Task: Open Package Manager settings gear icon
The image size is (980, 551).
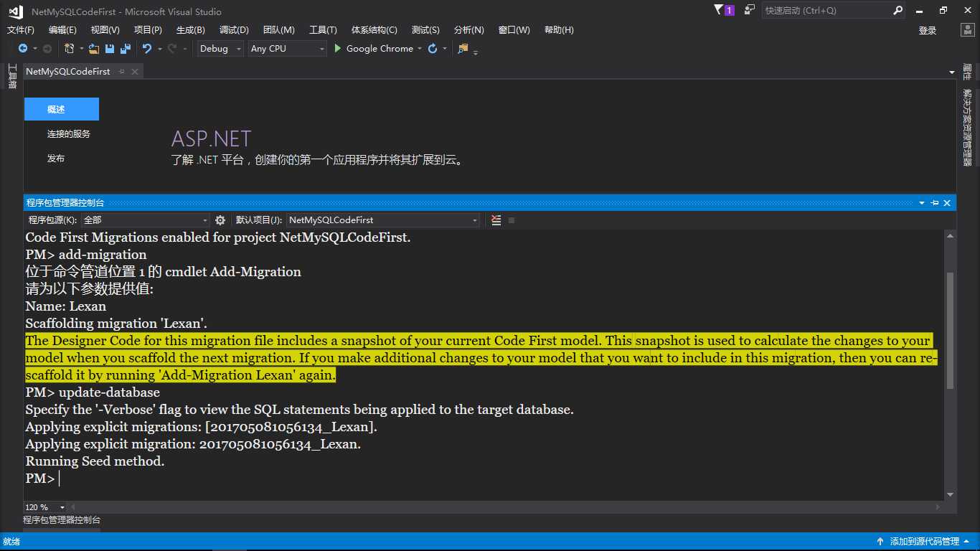Action: [220, 220]
